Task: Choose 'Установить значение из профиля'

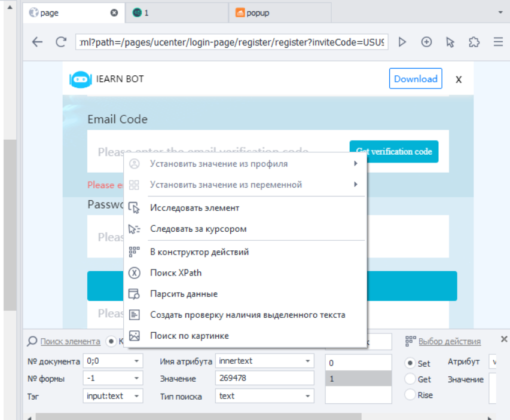Action: point(246,164)
